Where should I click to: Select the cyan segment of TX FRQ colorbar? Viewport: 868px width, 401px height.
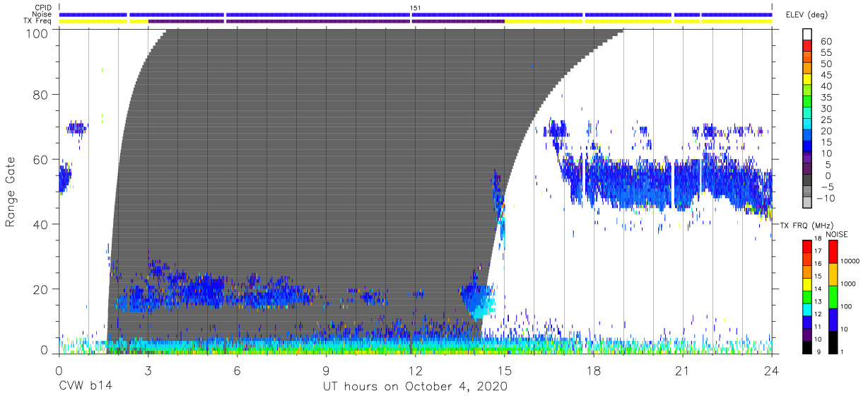(808, 309)
